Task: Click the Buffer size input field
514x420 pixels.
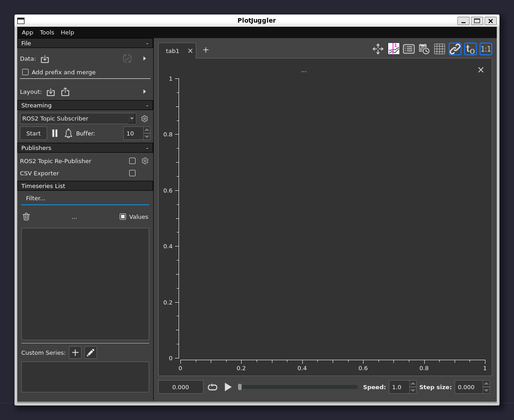Action: [x=133, y=133]
